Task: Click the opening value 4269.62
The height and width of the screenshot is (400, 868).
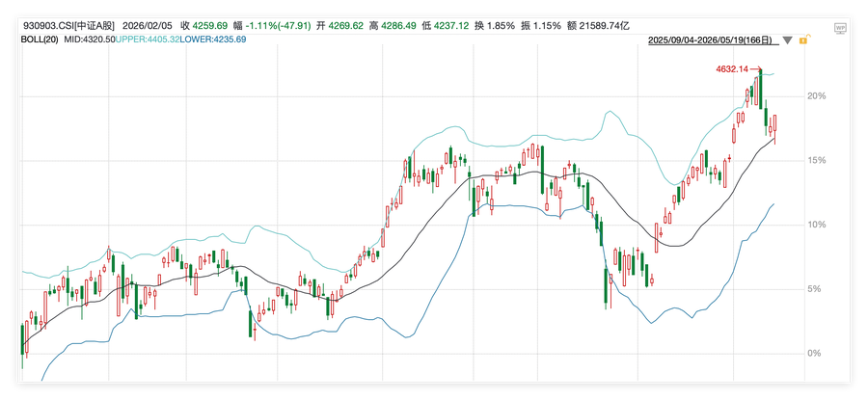Action: click(346, 26)
